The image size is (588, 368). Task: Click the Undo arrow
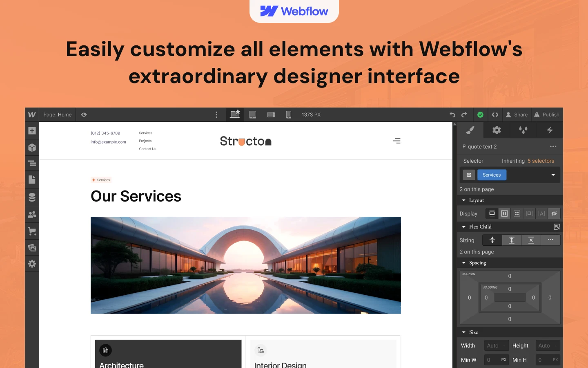point(452,115)
